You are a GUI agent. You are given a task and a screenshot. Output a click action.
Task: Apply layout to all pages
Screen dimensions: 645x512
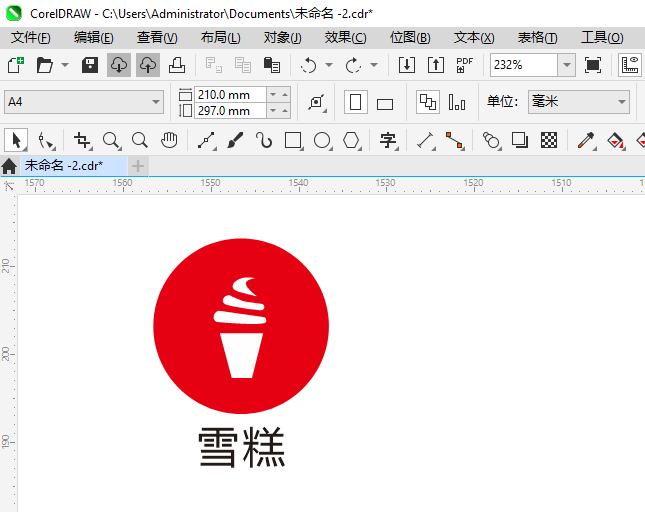click(428, 102)
